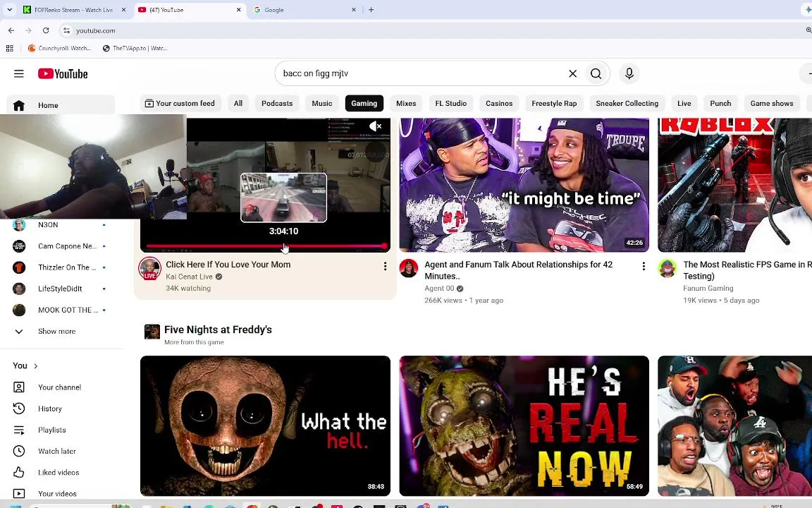Click the YouTube logo
The width and height of the screenshot is (812, 508).
coord(63,73)
